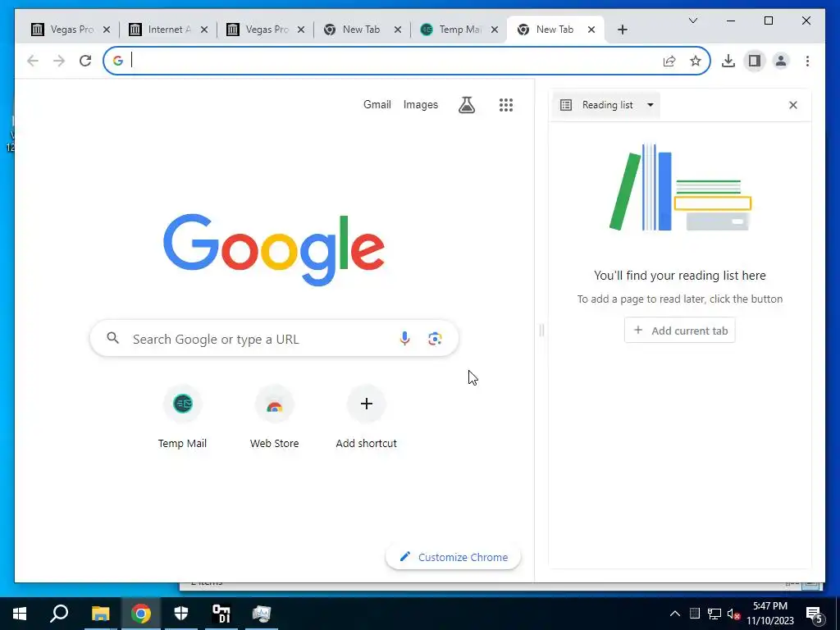840x630 pixels.
Task: Bookmark this tab with the star icon
Action: point(696,61)
